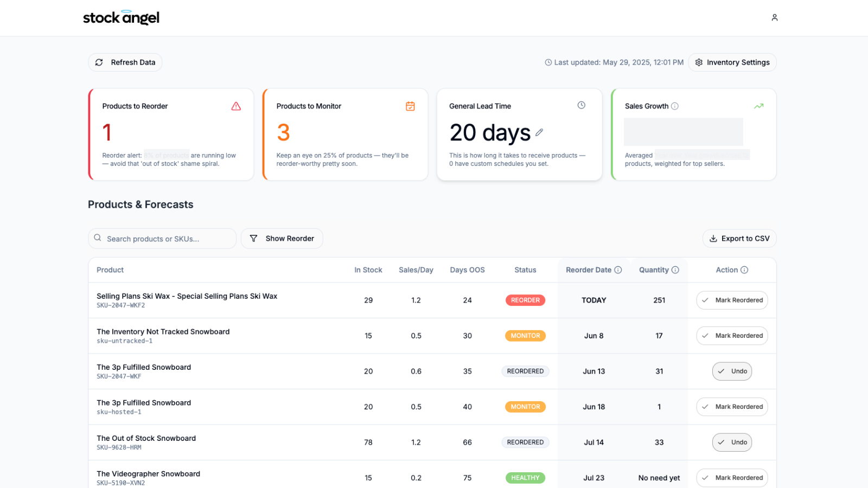
Task: Click the trending-up arrow on Sales Growth
Action: coord(758,106)
